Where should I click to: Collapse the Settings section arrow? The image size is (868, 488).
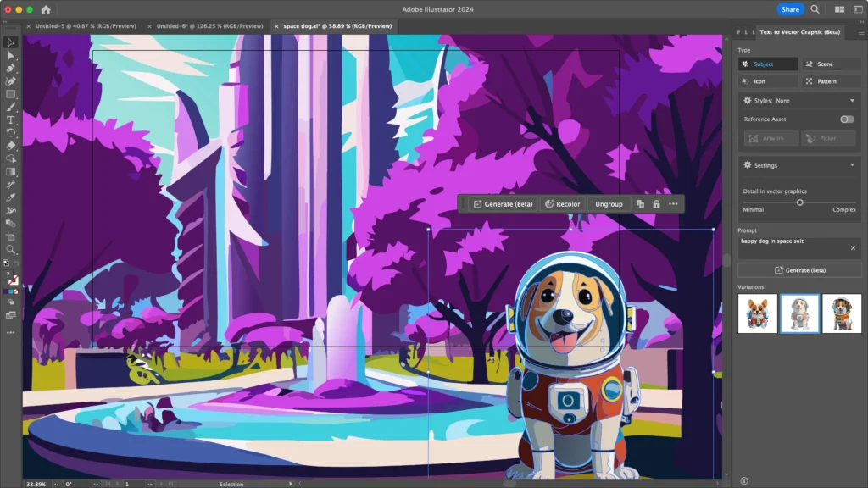(x=852, y=165)
